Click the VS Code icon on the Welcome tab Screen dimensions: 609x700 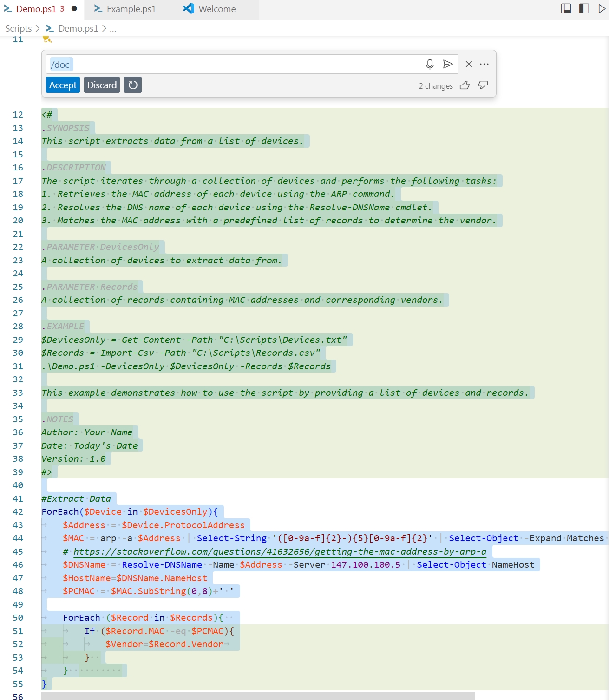click(x=188, y=9)
